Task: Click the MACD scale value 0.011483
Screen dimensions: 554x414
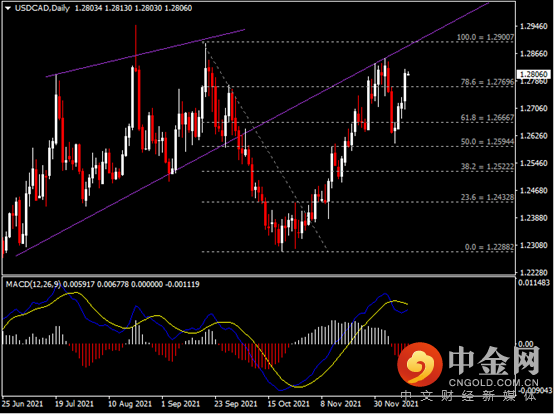Action: click(x=534, y=283)
